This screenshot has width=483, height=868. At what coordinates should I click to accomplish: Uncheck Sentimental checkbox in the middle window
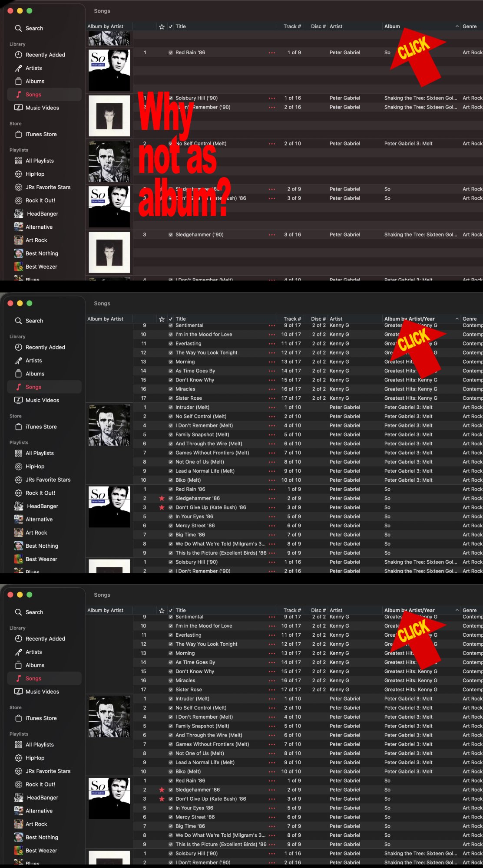(x=171, y=325)
